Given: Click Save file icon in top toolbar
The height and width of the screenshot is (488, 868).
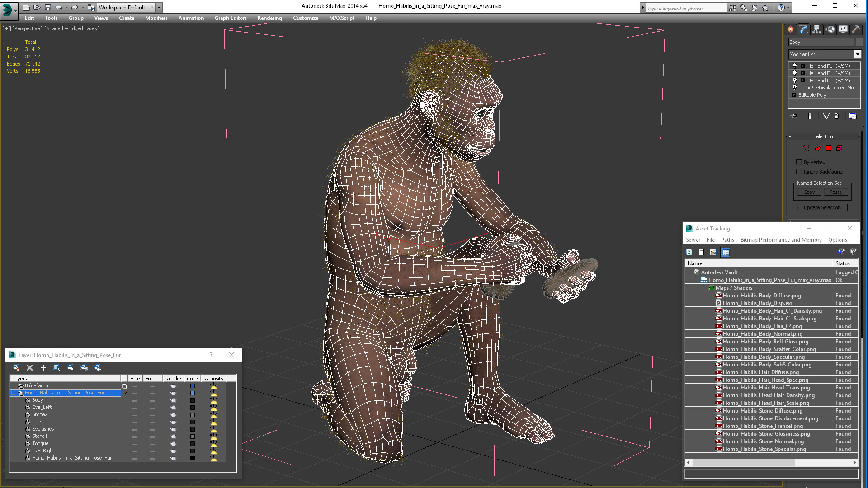Looking at the screenshot, I should (x=48, y=7).
